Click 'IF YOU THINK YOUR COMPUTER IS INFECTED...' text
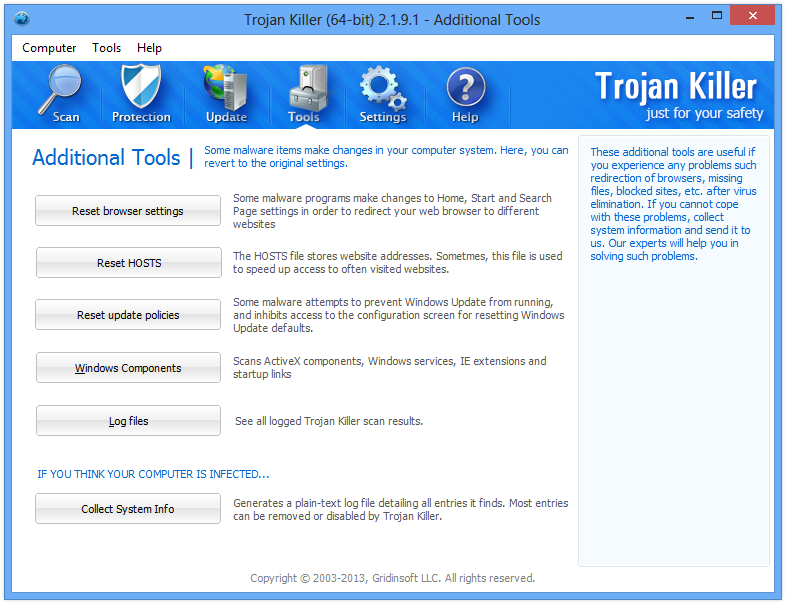Viewport: 786px width, 604px height. tap(153, 474)
